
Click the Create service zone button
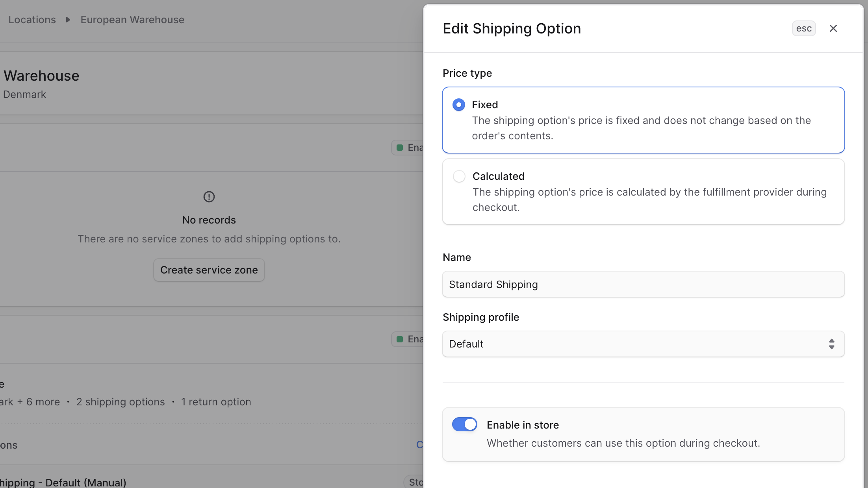pyautogui.click(x=209, y=270)
